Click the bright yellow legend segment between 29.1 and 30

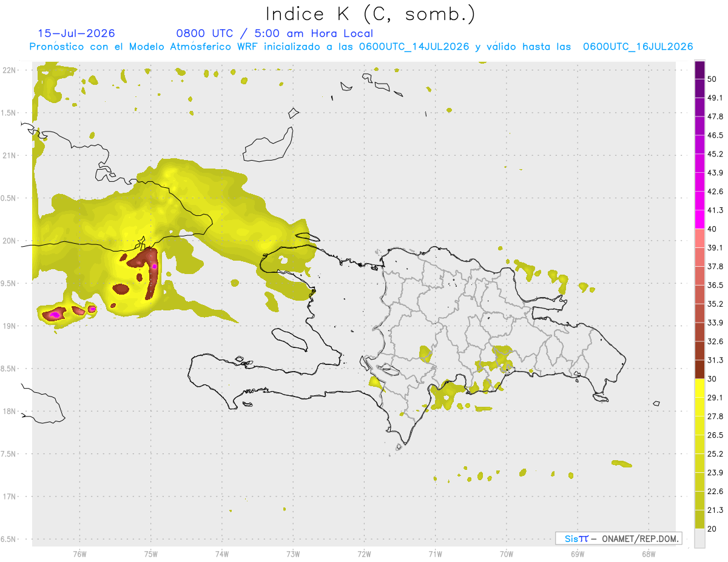coord(699,388)
